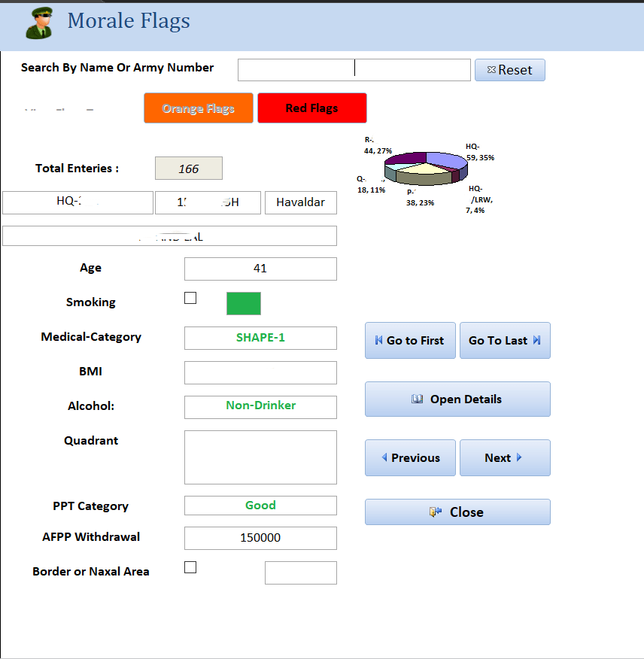
Task: Click the search by name input field
Action: pos(354,70)
